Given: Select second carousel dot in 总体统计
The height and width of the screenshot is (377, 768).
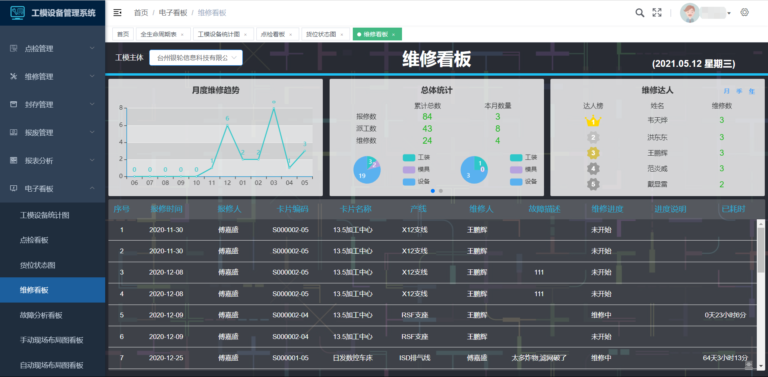Looking at the screenshot, I should [441, 191].
